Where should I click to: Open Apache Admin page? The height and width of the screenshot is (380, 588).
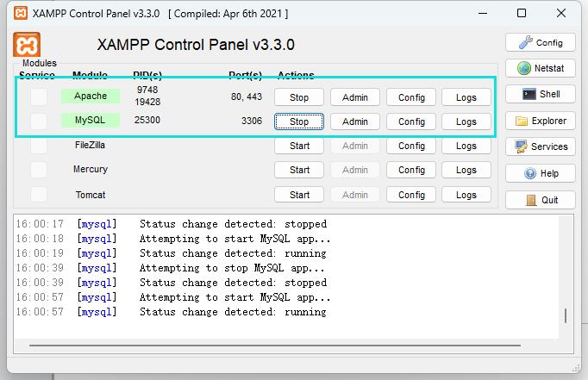coord(354,97)
